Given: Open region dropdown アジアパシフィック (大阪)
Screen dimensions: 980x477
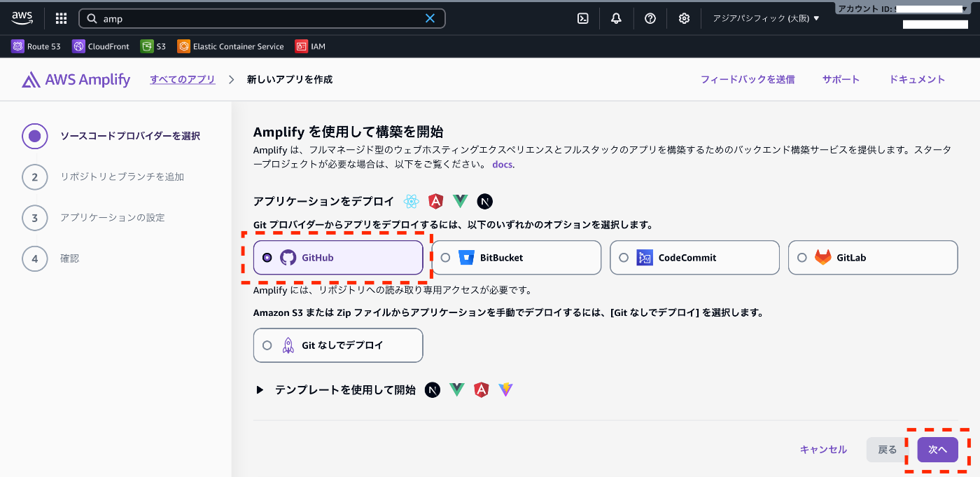Looking at the screenshot, I should pos(766,19).
